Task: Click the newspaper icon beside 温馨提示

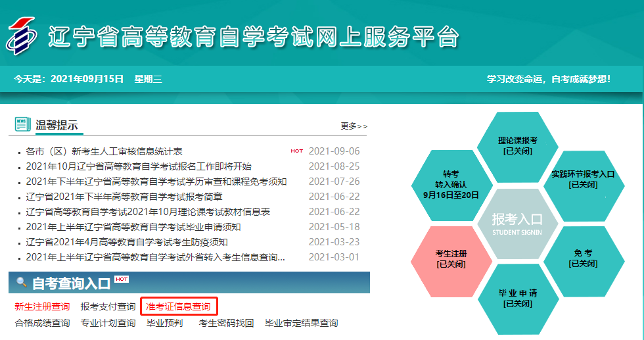Action: click(x=23, y=124)
